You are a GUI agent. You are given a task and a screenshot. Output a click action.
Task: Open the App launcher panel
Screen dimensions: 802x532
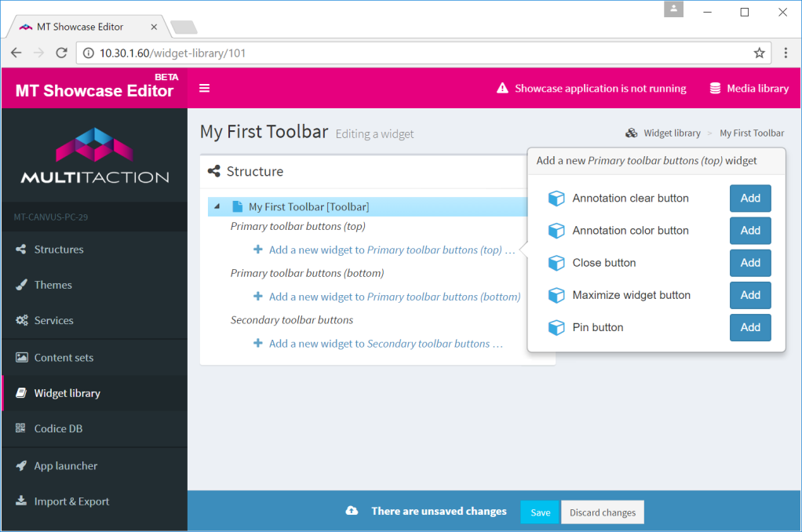tap(67, 465)
